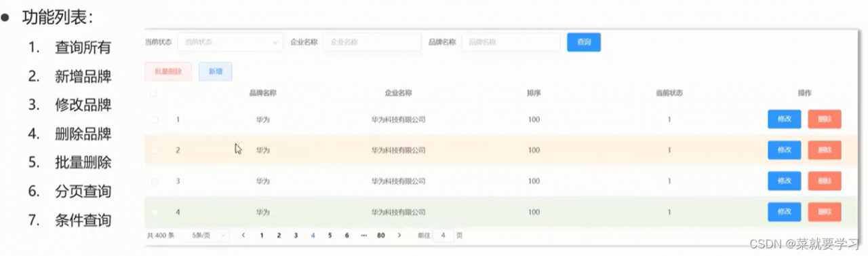Select page 3 in pagination
The width and height of the screenshot is (868, 256).
[296, 235]
